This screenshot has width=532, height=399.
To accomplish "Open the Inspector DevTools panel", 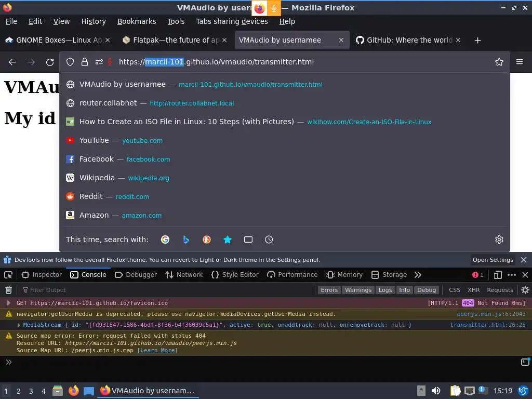I will pos(42,275).
